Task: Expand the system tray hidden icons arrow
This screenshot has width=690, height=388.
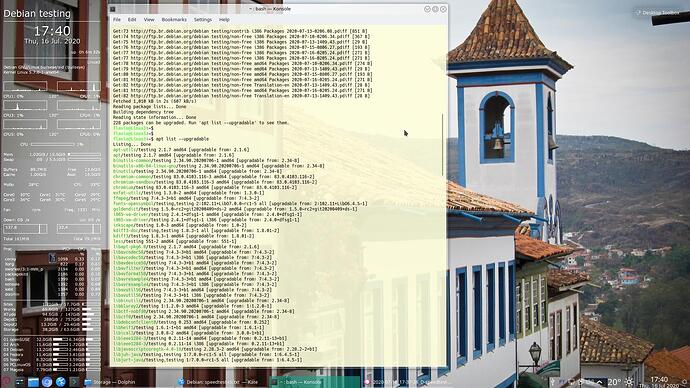Action: click(599, 382)
